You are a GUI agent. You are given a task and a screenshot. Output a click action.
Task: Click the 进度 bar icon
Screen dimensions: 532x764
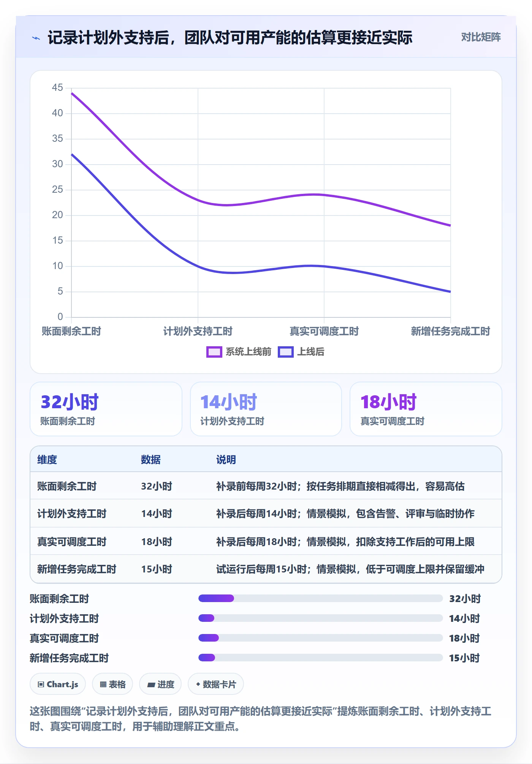[151, 685]
